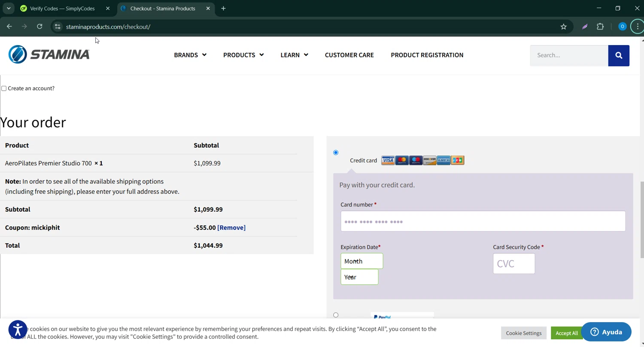This screenshot has height=347, width=644.
Task: Expand the Brands menu
Action: click(x=190, y=55)
